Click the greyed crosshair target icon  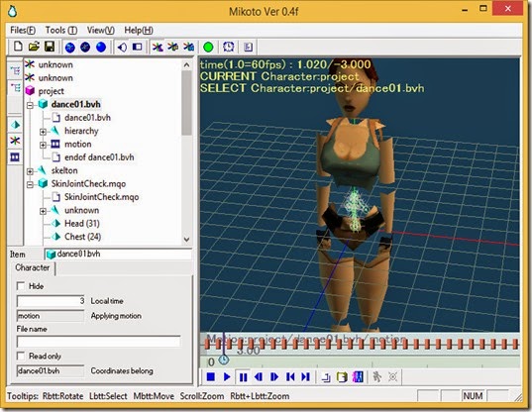click(393, 376)
